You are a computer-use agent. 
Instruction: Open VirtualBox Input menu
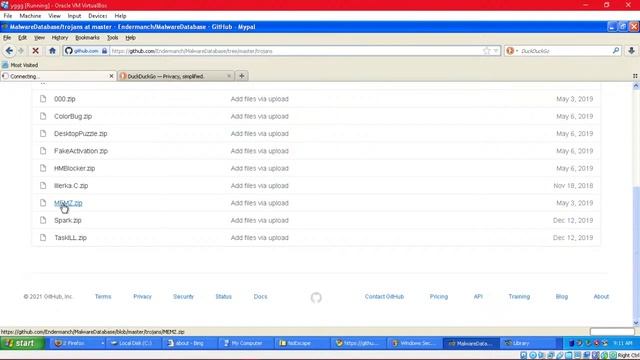click(74, 16)
